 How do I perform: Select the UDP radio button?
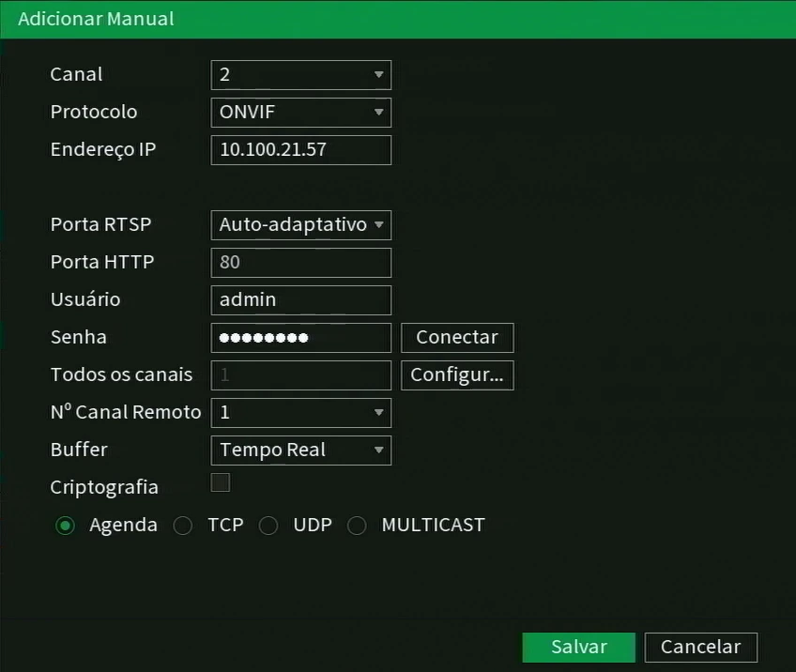pos(268,526)
